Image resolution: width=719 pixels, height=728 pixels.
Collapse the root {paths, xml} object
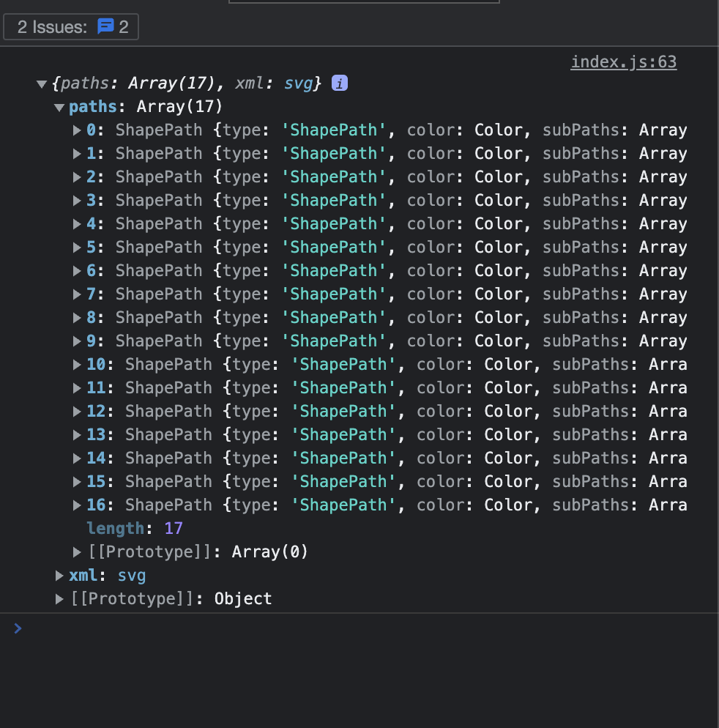[x=42, y=84]
